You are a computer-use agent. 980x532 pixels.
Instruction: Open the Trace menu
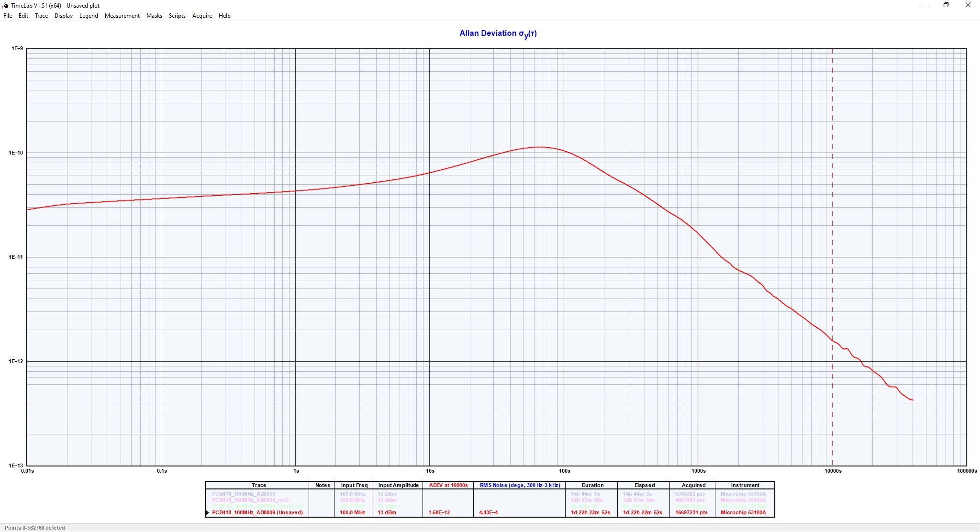(x=41, y=16)
